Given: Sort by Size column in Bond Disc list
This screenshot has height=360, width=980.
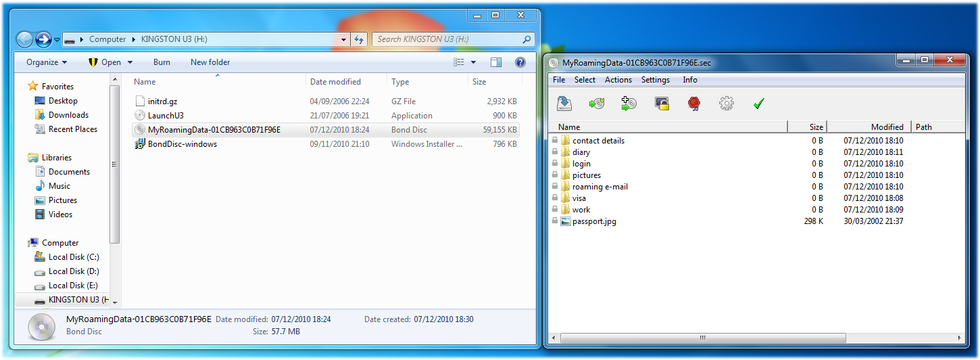Looking at the screenshot, I should (x=808, y=127).
